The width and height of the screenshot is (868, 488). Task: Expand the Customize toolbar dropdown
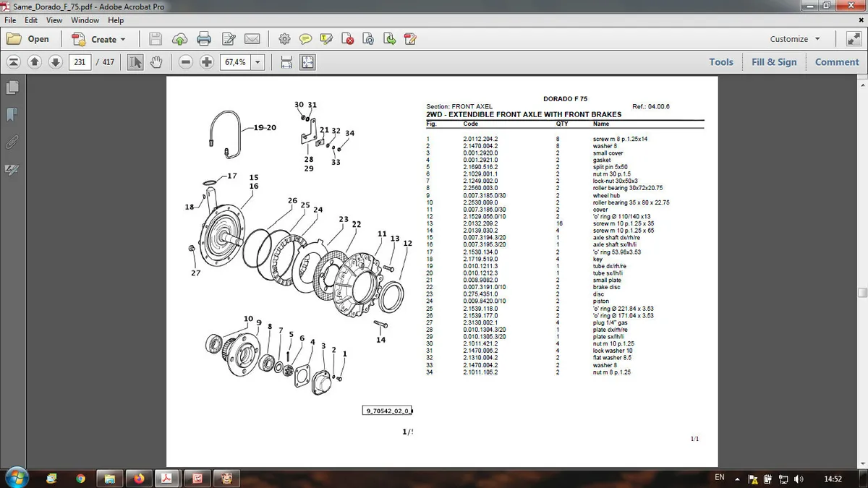(x=795, y=39)
